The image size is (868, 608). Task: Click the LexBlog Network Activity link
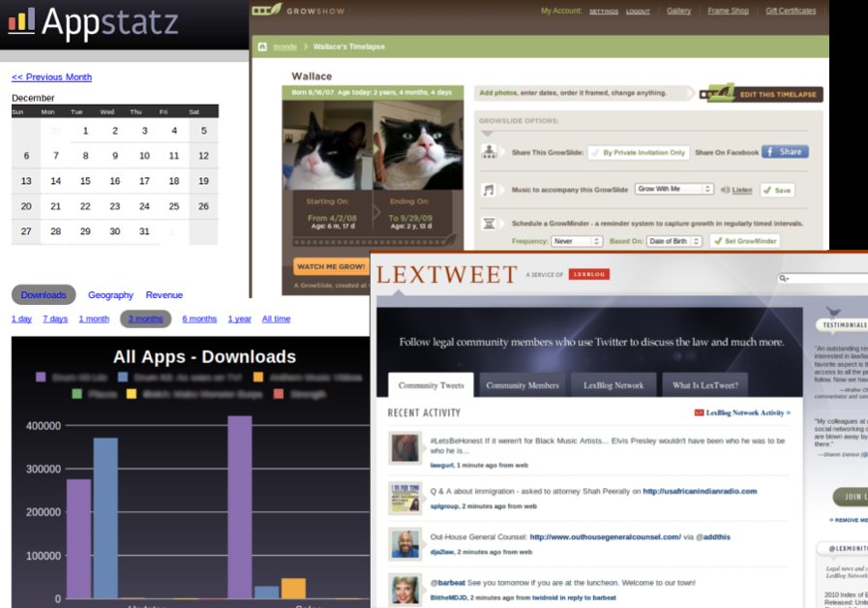[x=748, y=412]
